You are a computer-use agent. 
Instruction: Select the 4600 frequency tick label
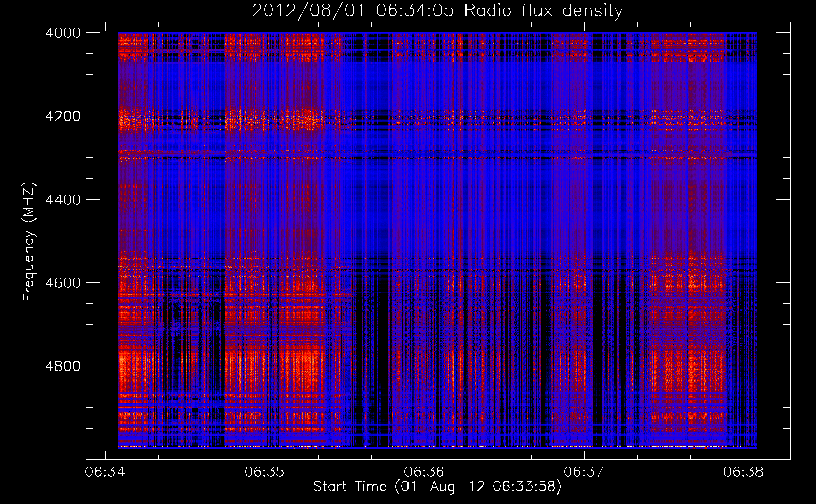click(x=63, y=283)
